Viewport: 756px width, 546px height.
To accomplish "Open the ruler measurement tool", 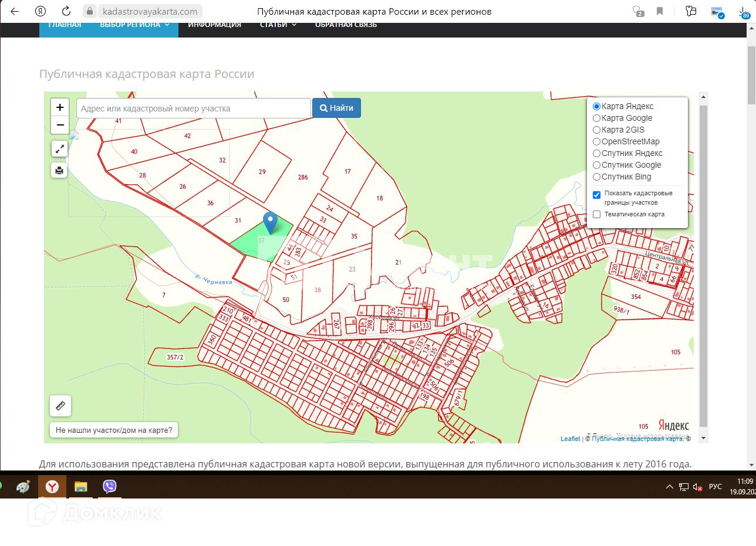I will pos(60,406).
